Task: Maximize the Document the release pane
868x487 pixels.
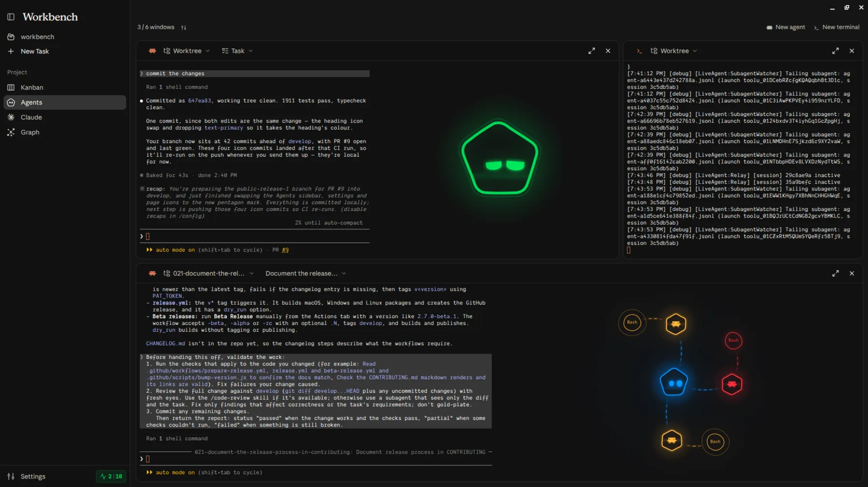Action: tap(836, 273)
